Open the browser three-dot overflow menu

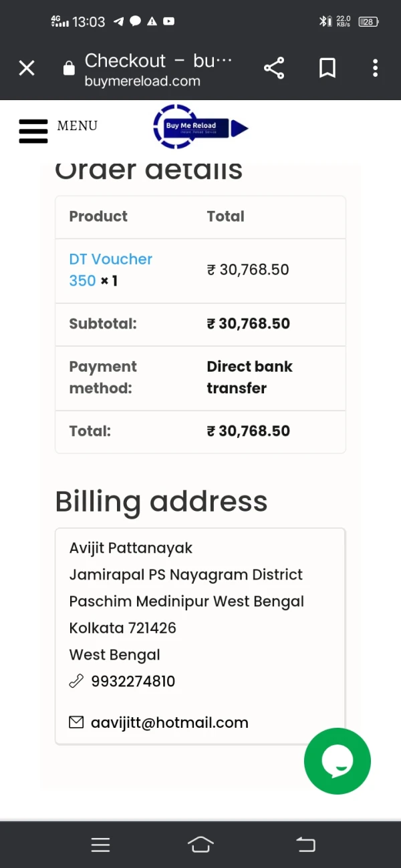pos(375,68)
